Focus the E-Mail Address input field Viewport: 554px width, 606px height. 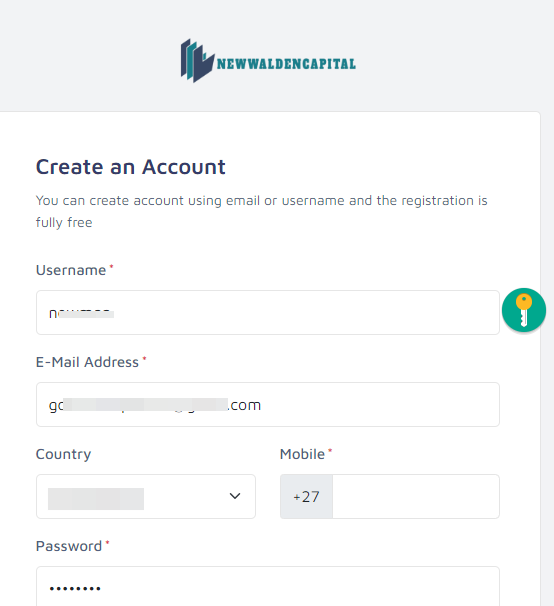[x=268, y=405]
